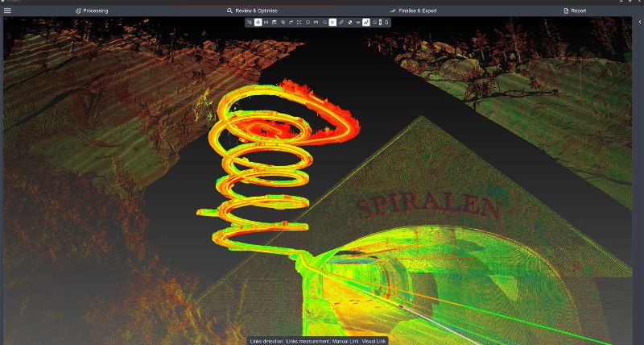Go to the Finalise & Export tab

tap(414, 10)
